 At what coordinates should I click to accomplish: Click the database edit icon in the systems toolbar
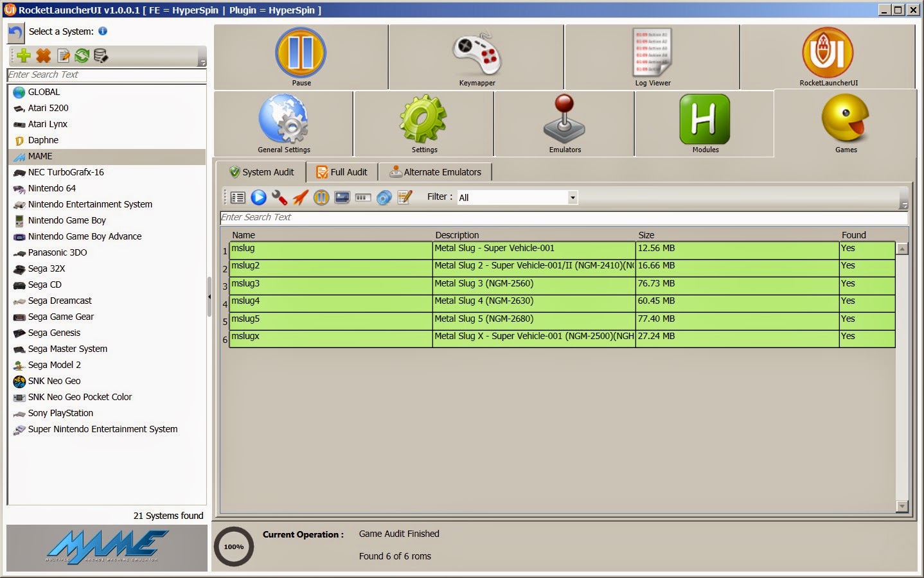[101, 56]
